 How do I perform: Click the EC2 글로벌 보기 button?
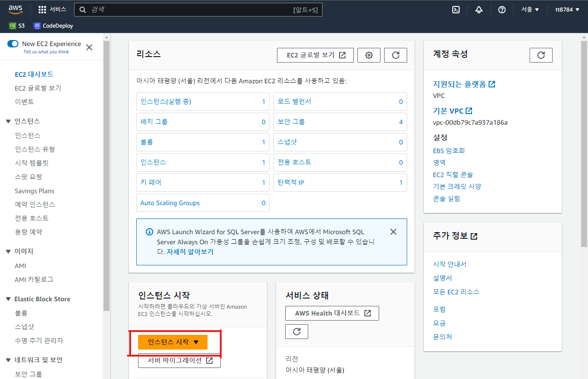click(315, 55)
